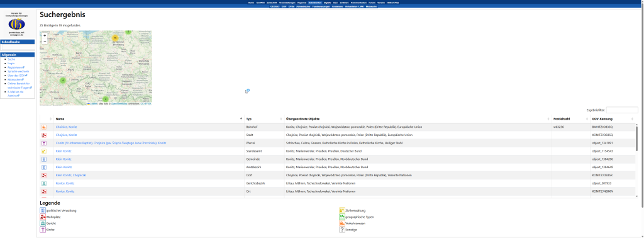Sort the table by the Typ column
The image size is (644, 238).
pyautogui.click(x=265, y=119)
